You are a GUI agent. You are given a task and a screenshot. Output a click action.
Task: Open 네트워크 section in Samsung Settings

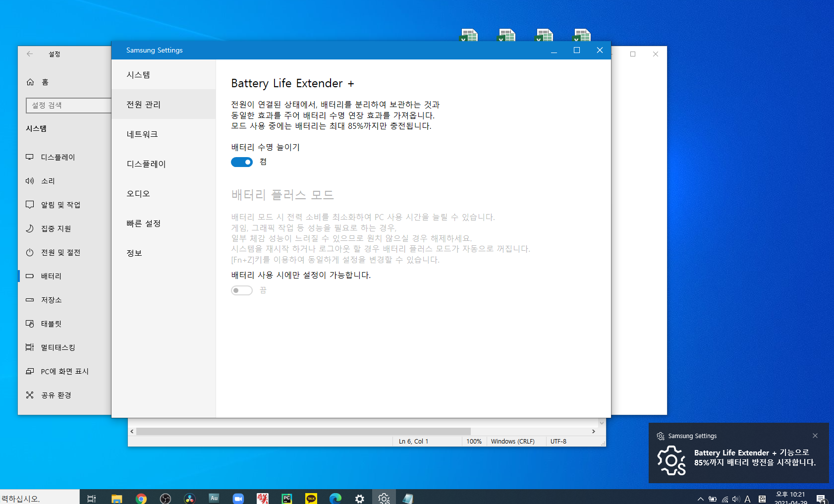pyautogui.click(x=164, y=134)
